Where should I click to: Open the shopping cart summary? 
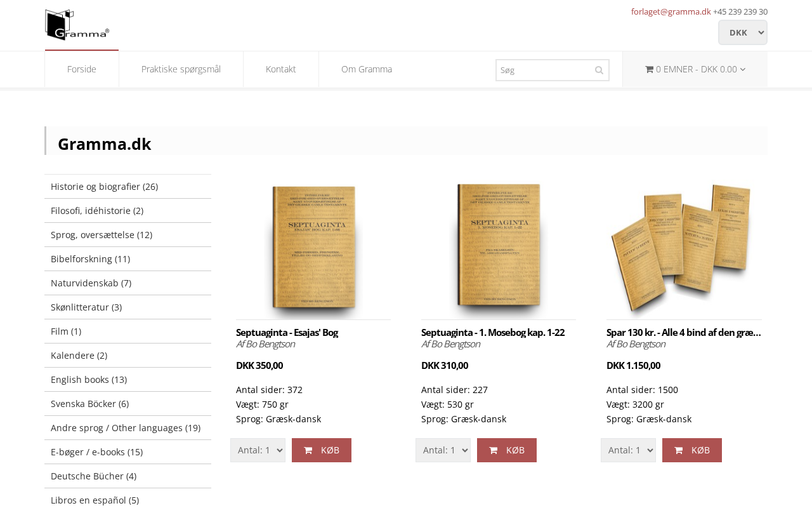pyautogui.click(x=695, y=69)
